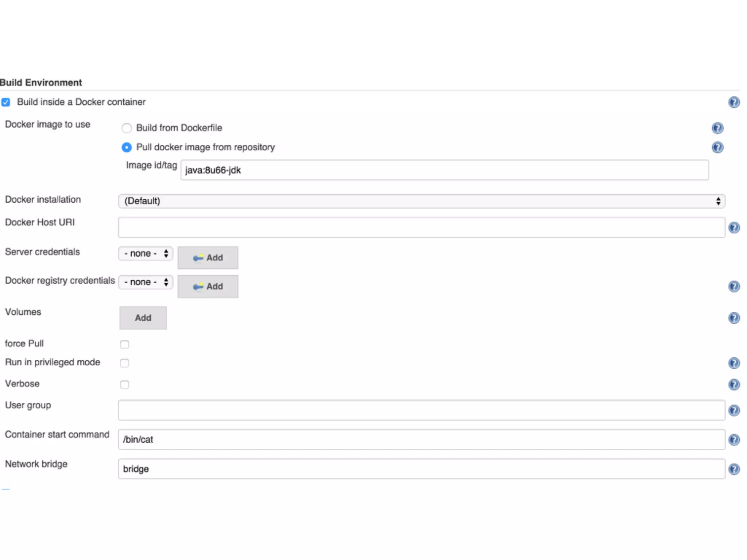
Task: Enable the force Pull checkbox
Action: [x=124, y=344]
